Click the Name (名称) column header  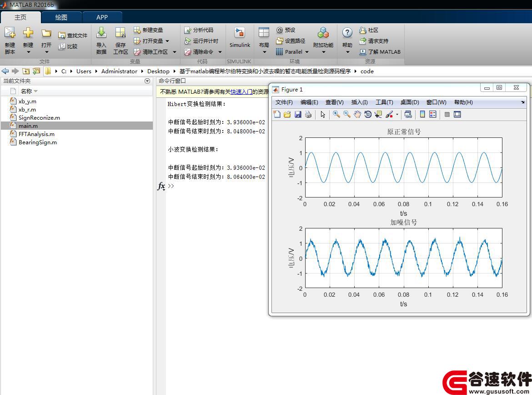point(26,91)
